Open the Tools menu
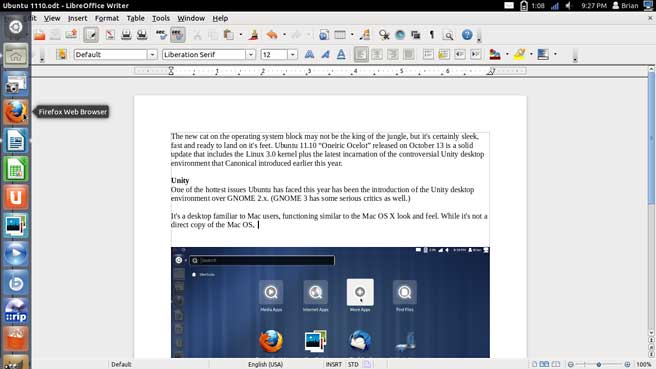 click(x=161, y=18)
